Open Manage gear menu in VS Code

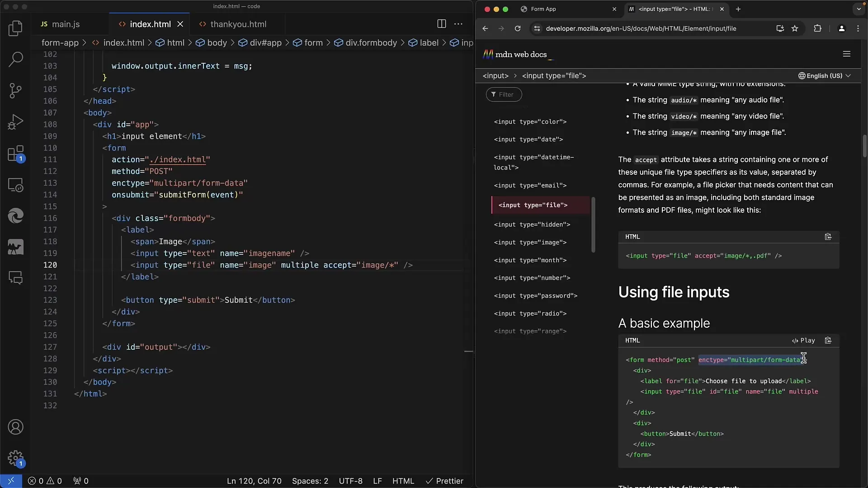click(15, 458)
